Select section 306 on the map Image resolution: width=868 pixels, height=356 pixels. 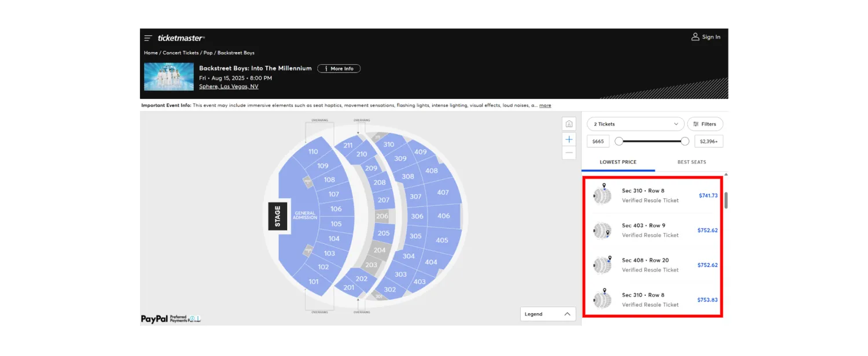[417, 217]
